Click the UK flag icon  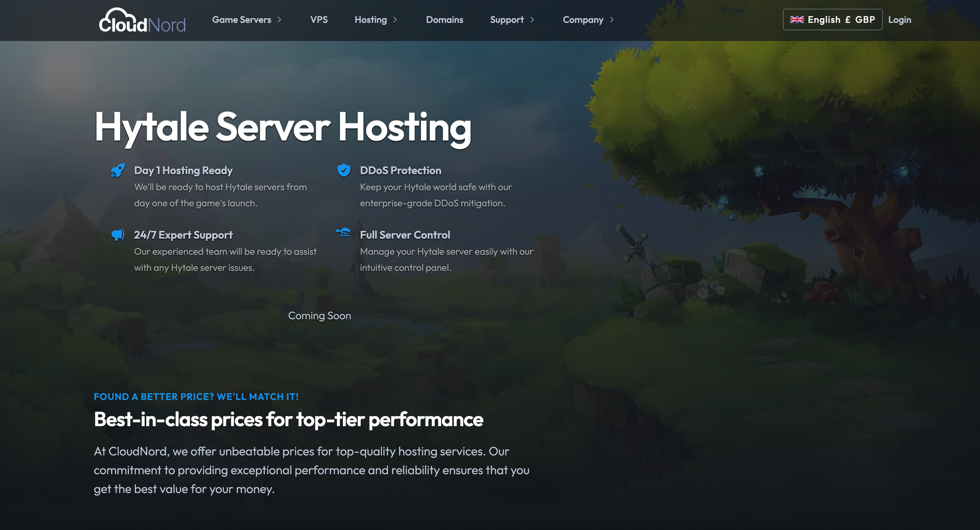point(797,20)
